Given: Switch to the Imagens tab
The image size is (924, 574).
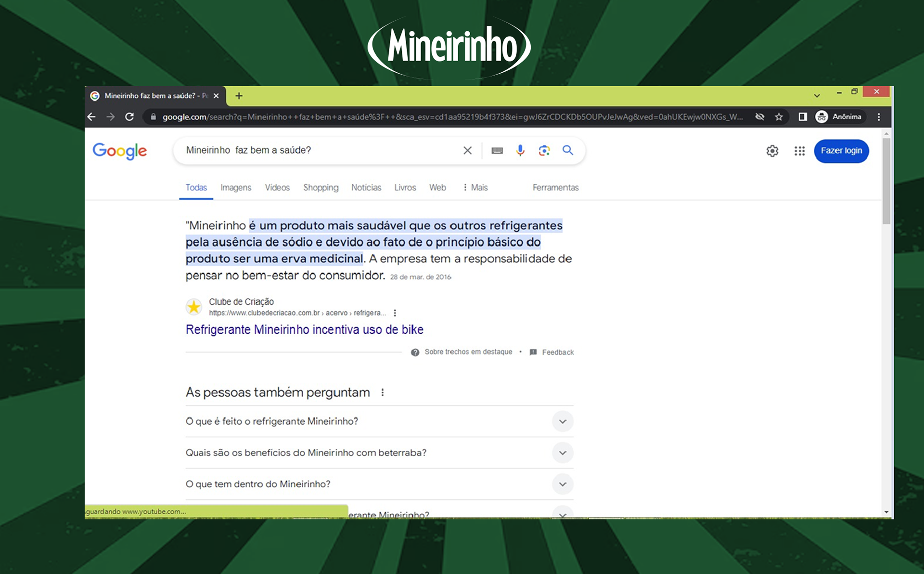Looking at the screenshot, I should point(236,187).
